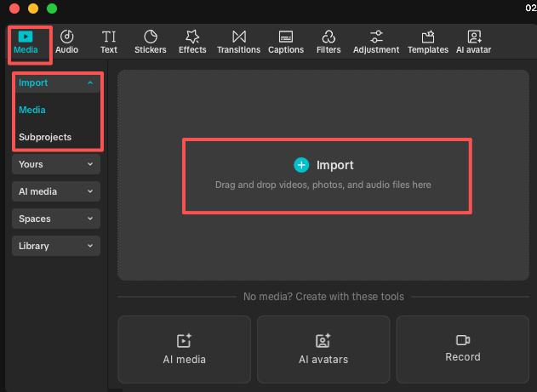Open the AI avatar icon
Viewport: 537px width, 392px height.
(474, 37)
